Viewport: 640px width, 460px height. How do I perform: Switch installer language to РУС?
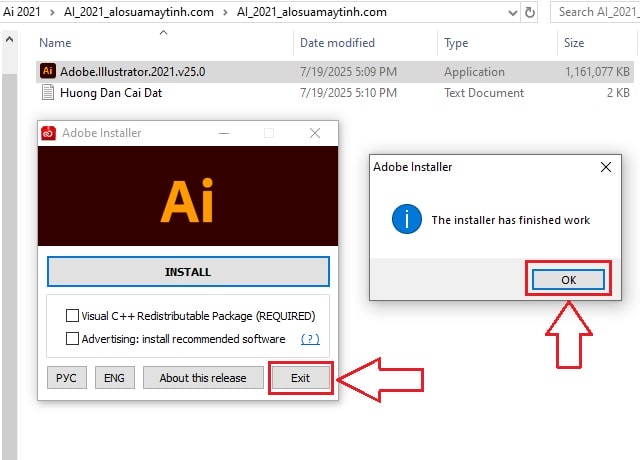[x=67, y=378]
